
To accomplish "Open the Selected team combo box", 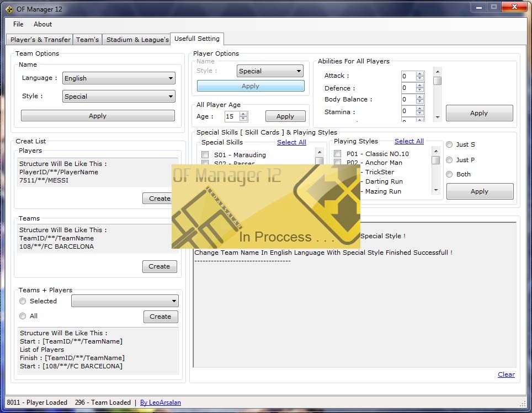I will click(x=125, y=301).
